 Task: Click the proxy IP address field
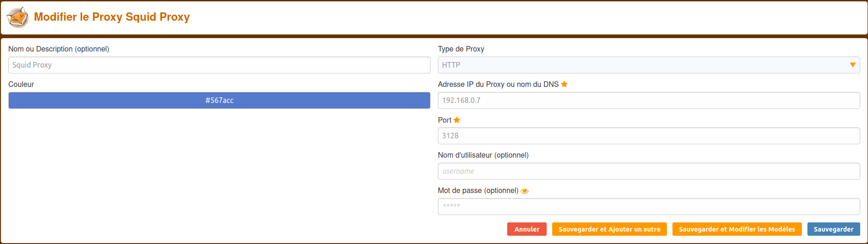pyautogui.click(x=649, y=101)
